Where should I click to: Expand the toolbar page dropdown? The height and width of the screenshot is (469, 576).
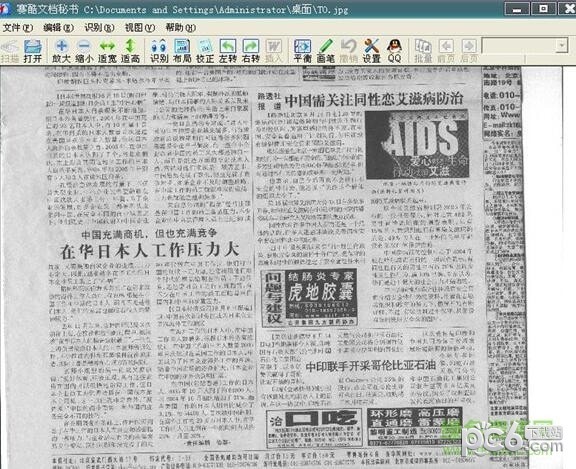click(561, 46)
